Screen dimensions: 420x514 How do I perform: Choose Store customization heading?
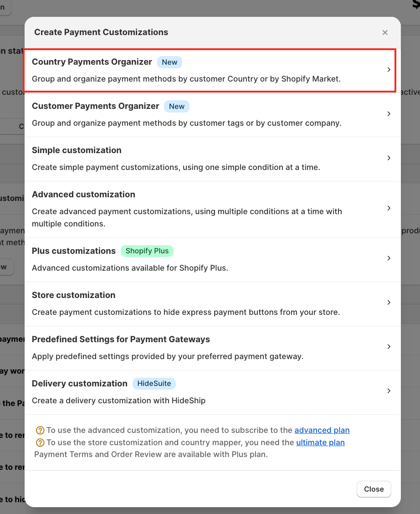pyautogui.click(x=73, y=295)
